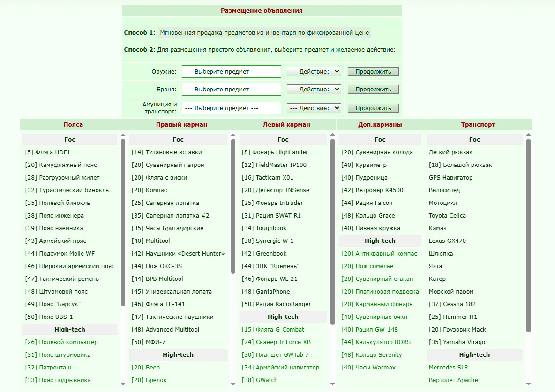Select [20] Веер high-tech item
This screenshot has width=555, height=392.
[x=145, y=368]
